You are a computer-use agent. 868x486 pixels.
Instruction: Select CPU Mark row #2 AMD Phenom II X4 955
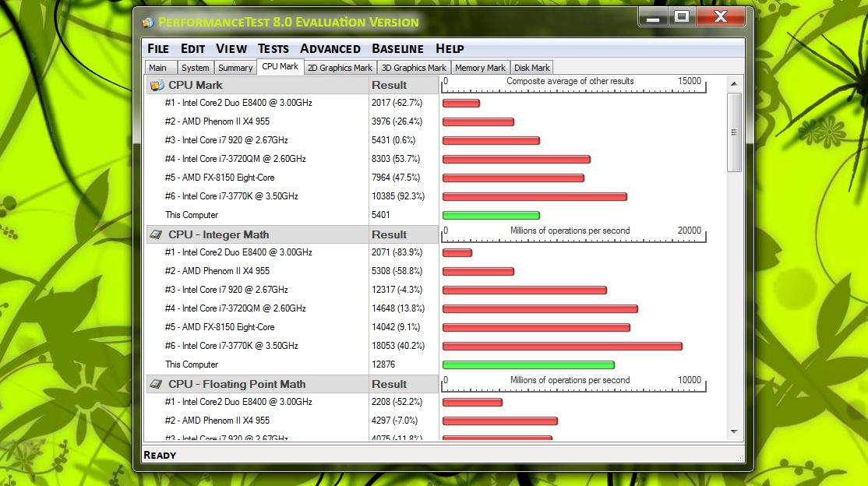pos(217,121)
